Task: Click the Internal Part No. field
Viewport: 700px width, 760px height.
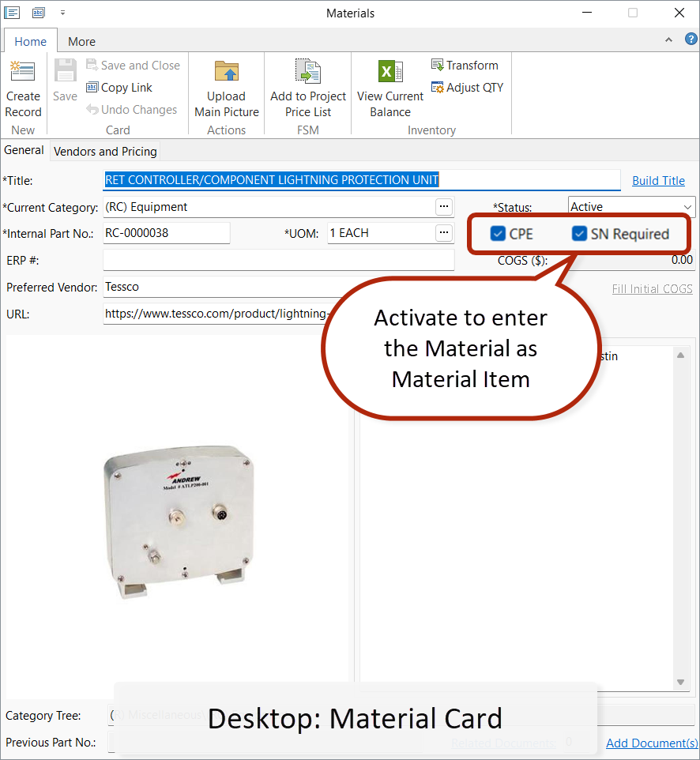Action: (166, 233)
